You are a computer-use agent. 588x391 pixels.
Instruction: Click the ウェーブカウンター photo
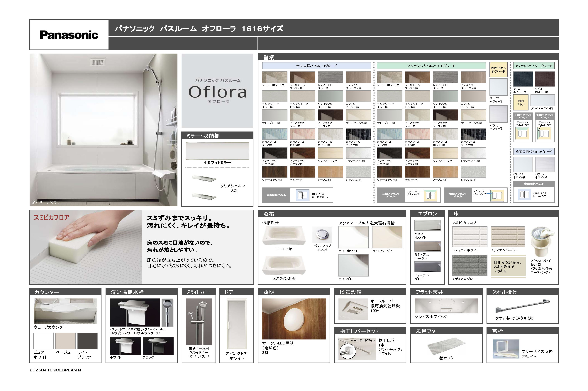[65, 311]
